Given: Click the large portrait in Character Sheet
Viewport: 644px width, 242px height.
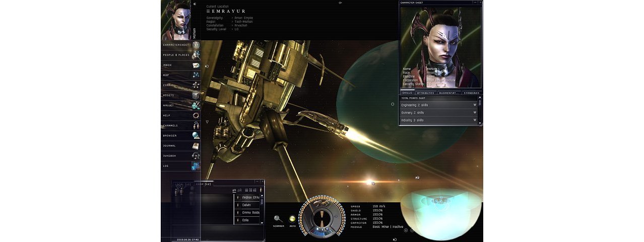Looking at the screenshot, I should (440, 46).
